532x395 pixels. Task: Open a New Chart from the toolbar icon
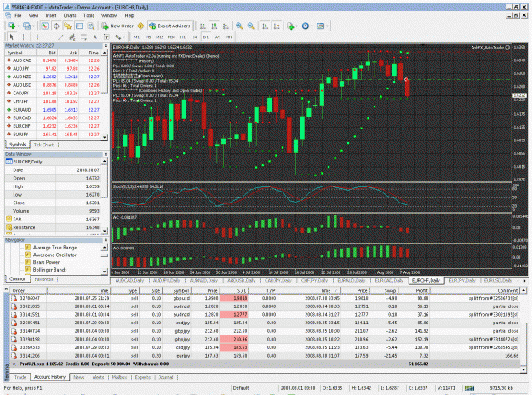[x=12, y=26]
